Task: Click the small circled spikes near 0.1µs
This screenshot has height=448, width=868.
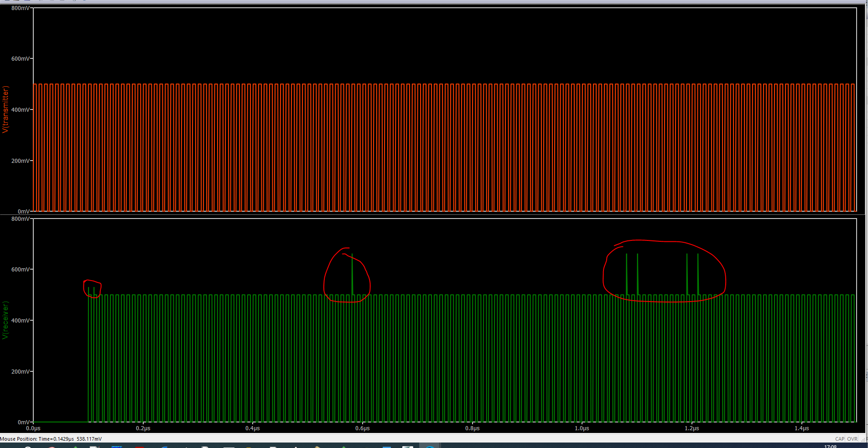Action: click(91, 290)
